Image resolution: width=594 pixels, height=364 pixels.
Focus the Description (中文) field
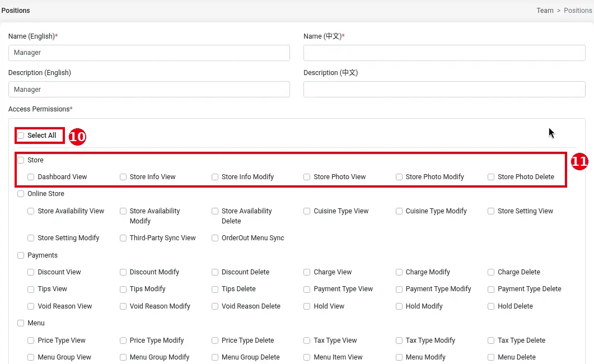(x=445, y=90)
